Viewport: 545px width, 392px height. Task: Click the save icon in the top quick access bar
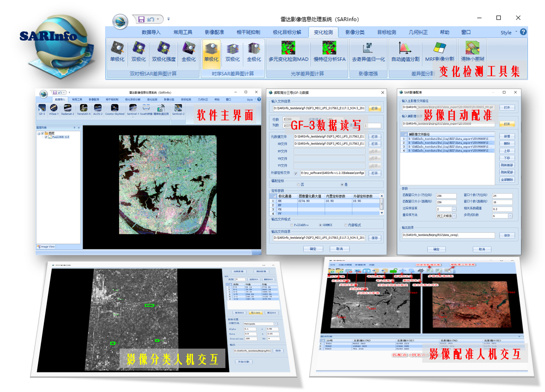point(141,19)
